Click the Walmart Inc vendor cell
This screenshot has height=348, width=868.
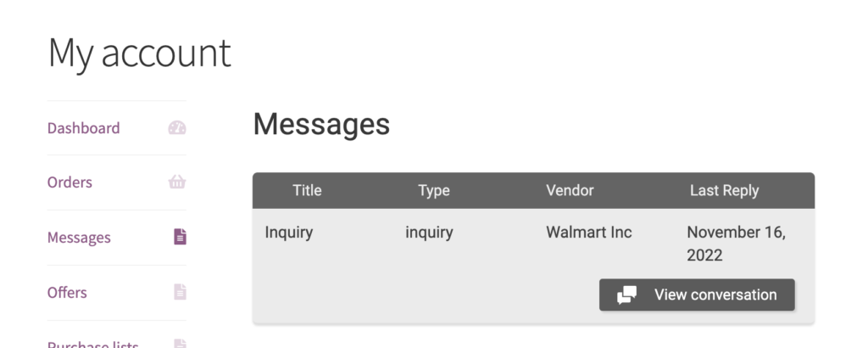[589, 233]
